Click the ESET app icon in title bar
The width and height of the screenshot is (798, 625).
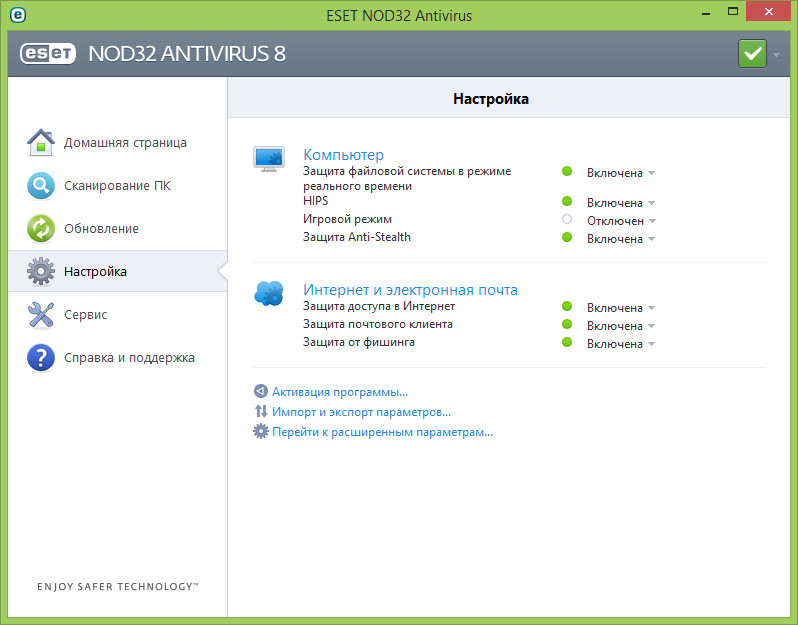pyautogui.click(x=18, y=15)
